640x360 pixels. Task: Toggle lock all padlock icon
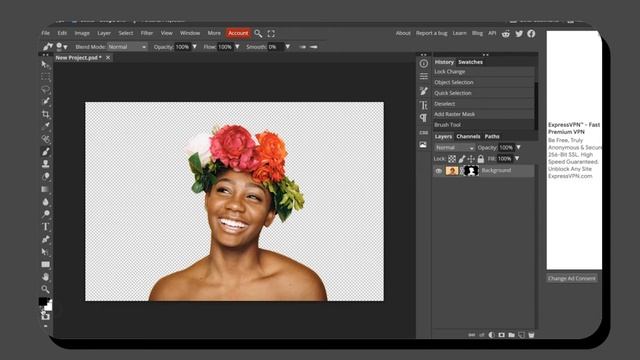tap(481, 159)
